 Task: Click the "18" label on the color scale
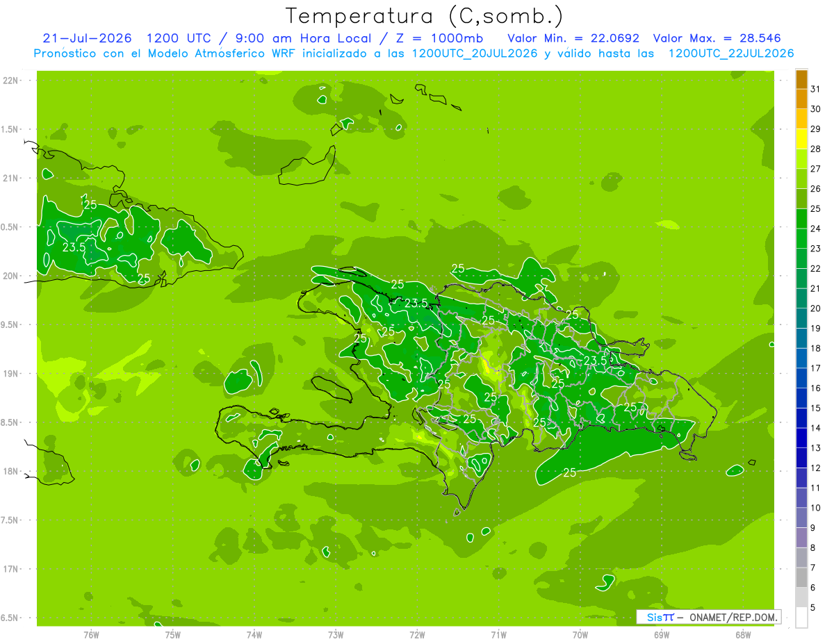[x=816, y=348]
